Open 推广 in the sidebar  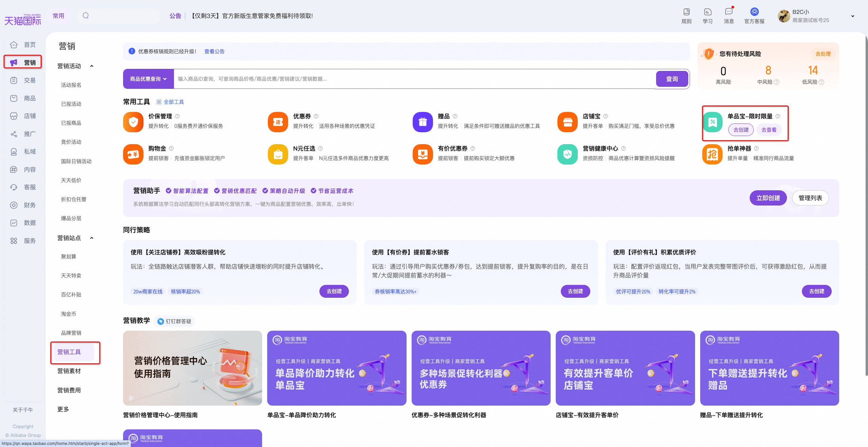(23, 134)
